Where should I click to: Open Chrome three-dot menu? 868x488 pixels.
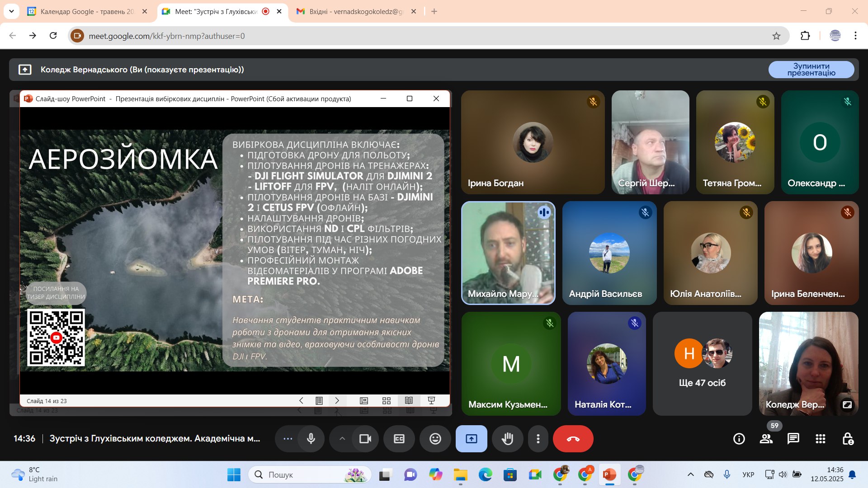click(x=855, y=36)
